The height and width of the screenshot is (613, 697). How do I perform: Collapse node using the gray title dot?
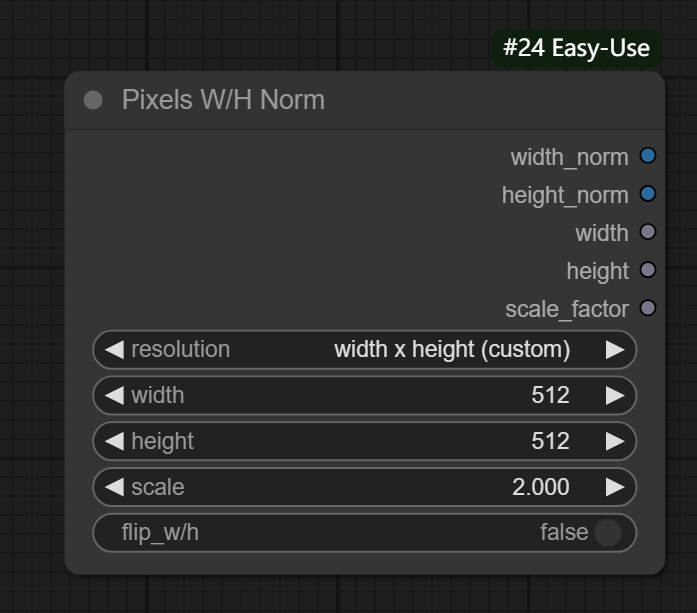93,100
